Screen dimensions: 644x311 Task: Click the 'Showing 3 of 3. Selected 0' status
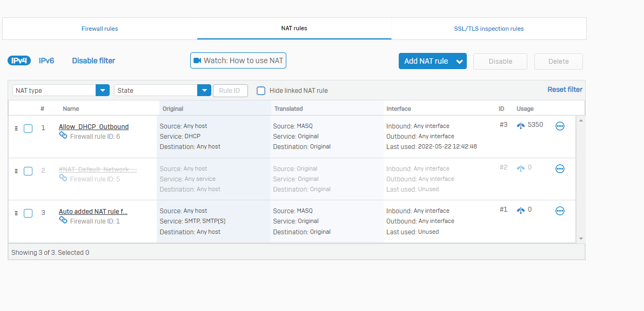50,252
